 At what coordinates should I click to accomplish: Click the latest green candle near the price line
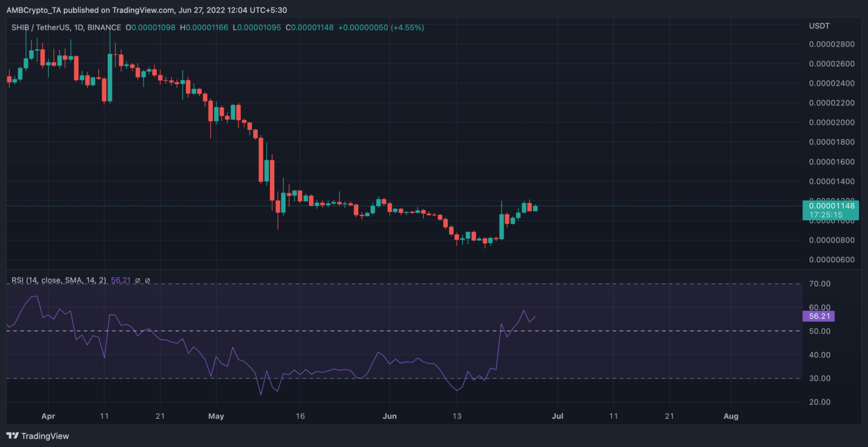click(x=535, y=208)
